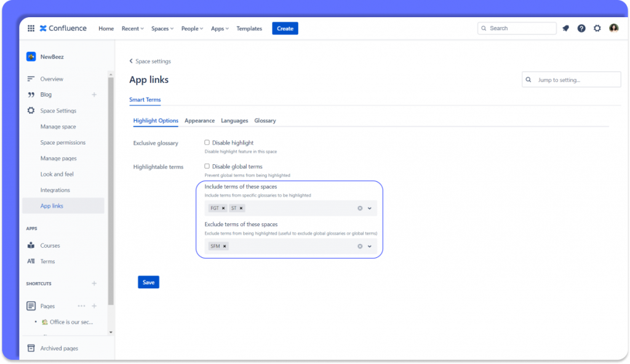The image size is (630, 364).
Task: Open the Terms app in the sidebar
Action: tap(46, 261)
